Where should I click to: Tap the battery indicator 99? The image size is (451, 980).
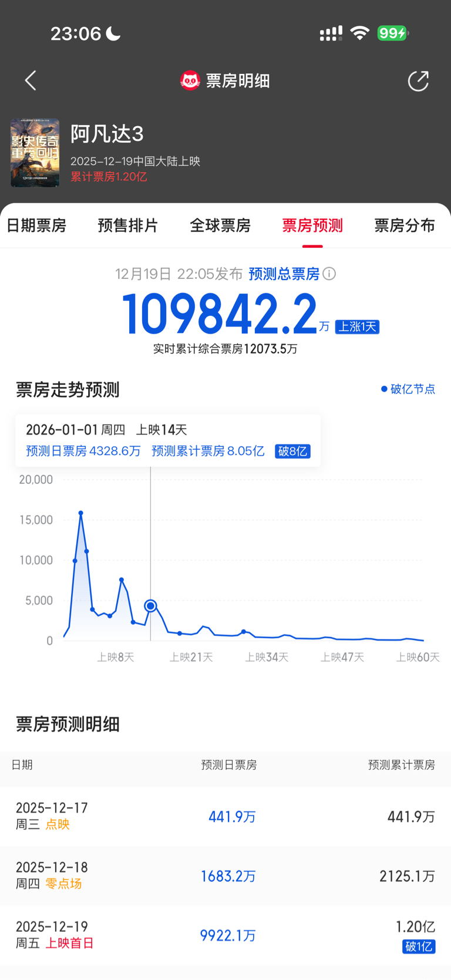click(x=393, y=33)
